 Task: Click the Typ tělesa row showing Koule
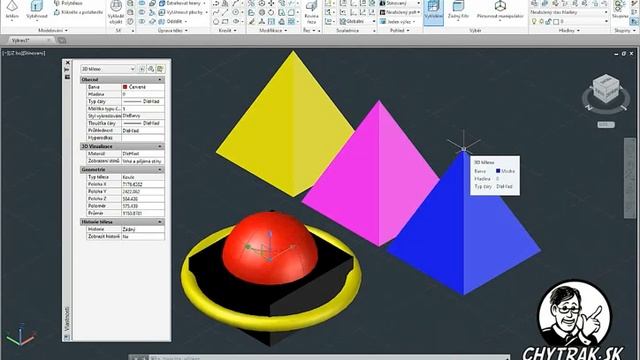pos(125,177)
